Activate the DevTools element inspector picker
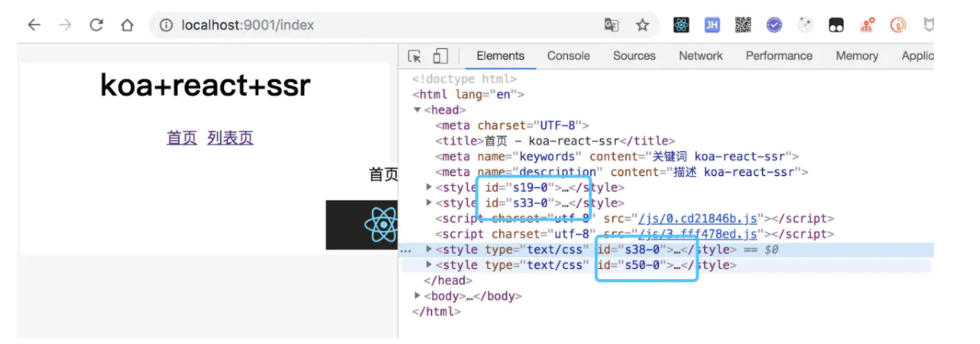 [x=414, y=56]
